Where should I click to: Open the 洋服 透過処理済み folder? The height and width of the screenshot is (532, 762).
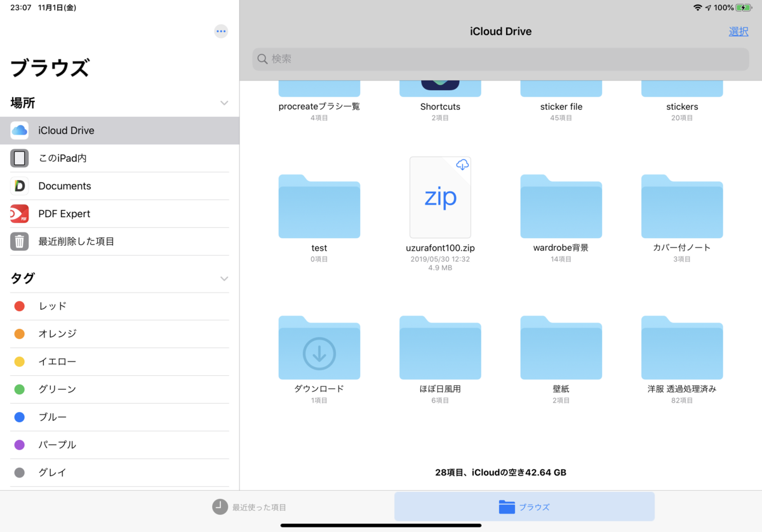coord(682,347)
